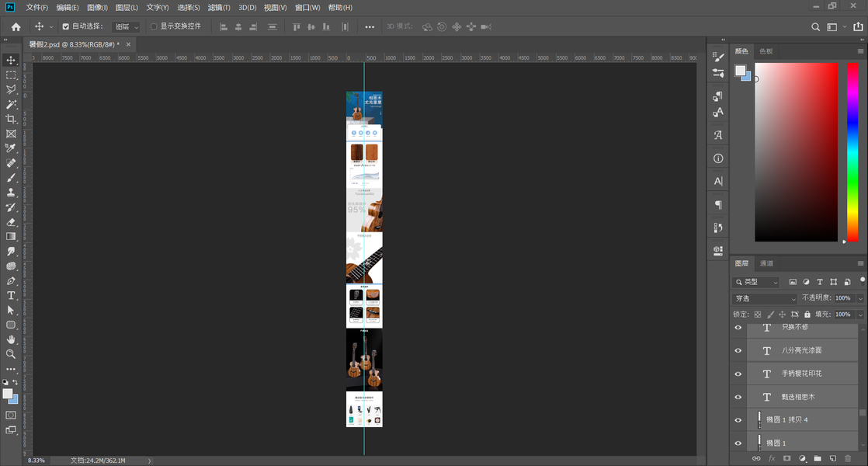Open the Info panel icon
Screen dimensions: 868x466
[x=718, y=158]
